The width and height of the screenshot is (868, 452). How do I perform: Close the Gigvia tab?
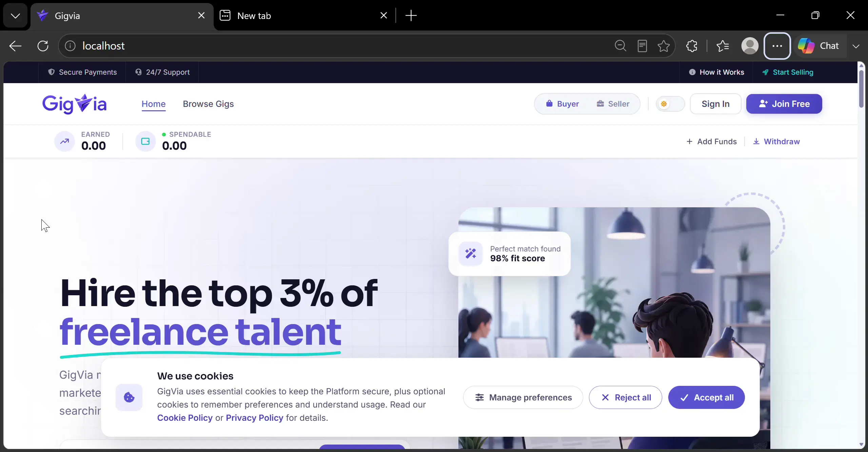[x=201, y=16]
